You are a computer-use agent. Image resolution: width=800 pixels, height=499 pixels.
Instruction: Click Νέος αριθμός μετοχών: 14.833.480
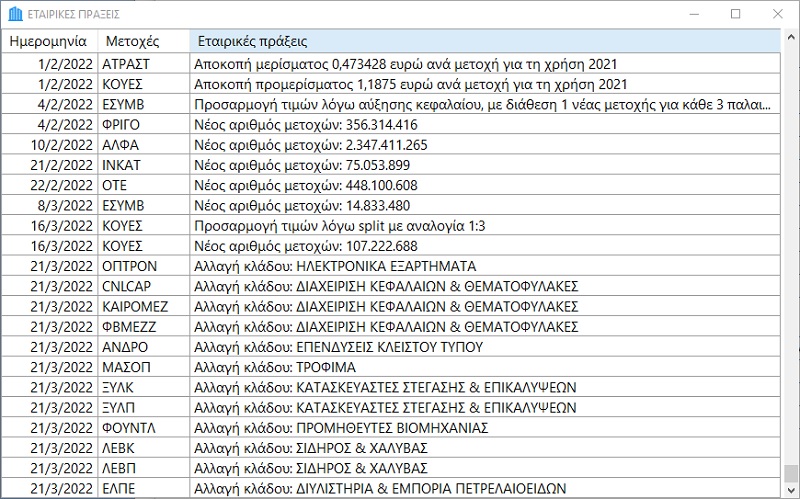[x=485, y=206]
